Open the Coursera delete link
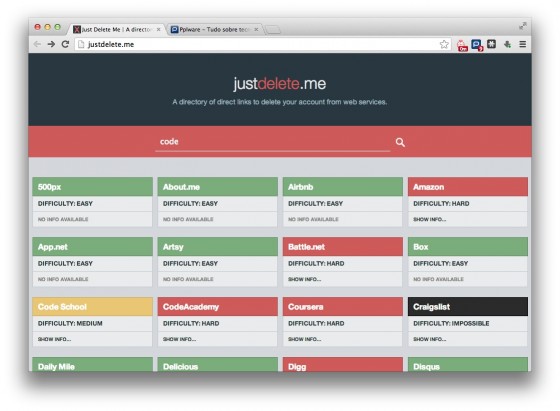The image size is (560, 411). coord(342,307)
